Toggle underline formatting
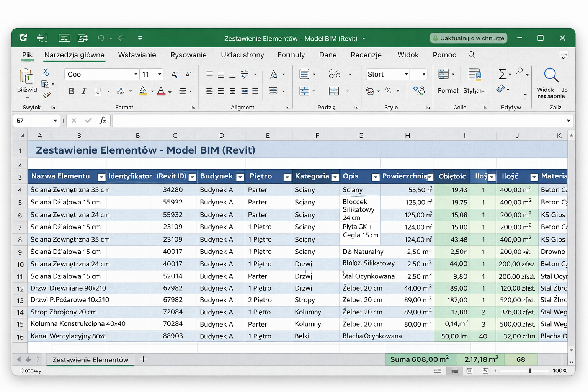Screen dimensions: 588x392 click(x=98, y=91)
